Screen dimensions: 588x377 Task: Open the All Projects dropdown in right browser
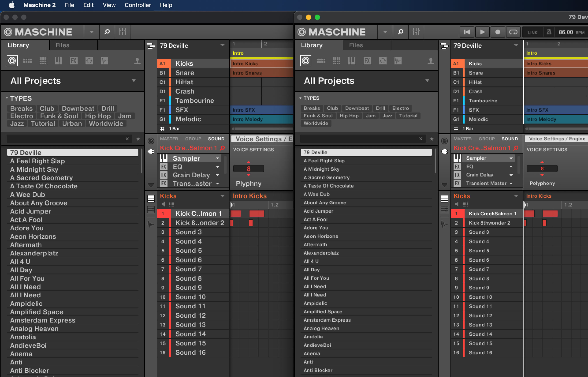coord(427,81)
